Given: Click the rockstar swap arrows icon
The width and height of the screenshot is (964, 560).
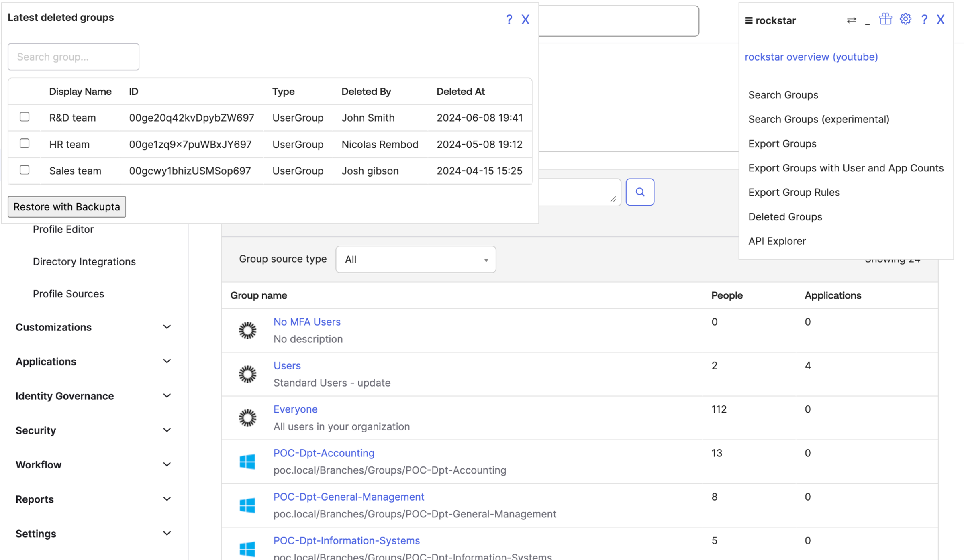Looking at the screenshot, I should (x=851, y=20).
